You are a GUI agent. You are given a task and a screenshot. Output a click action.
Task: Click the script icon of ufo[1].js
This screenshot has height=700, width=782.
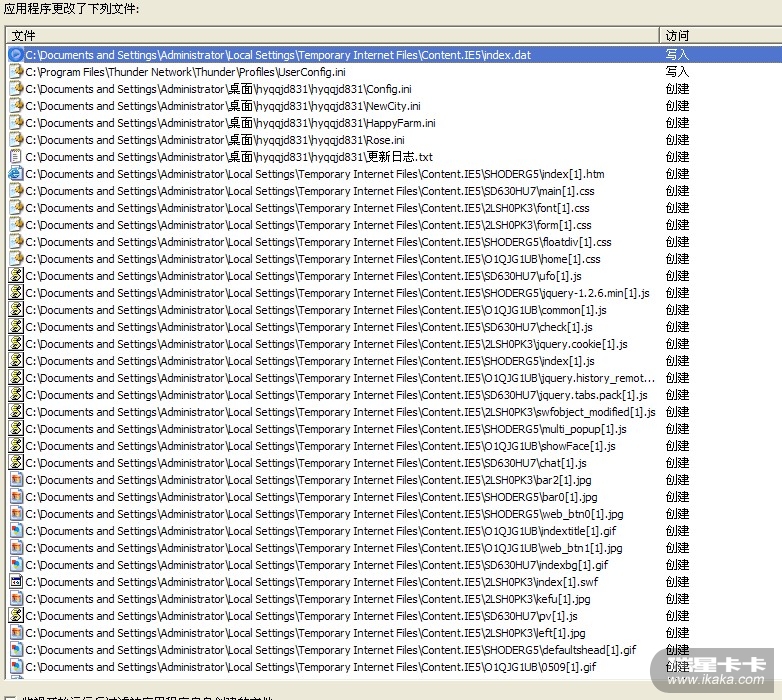(16, 275)
